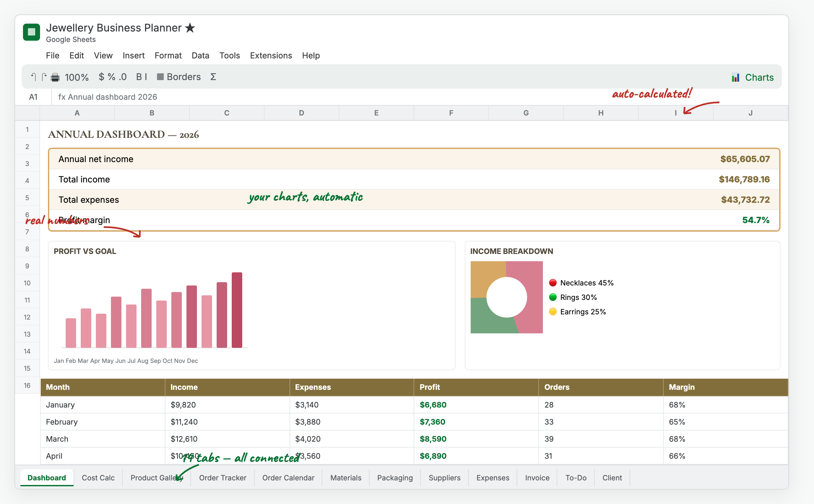
Task: Click the yellow Earrings legend dot
Action: (x=553, y=312)
